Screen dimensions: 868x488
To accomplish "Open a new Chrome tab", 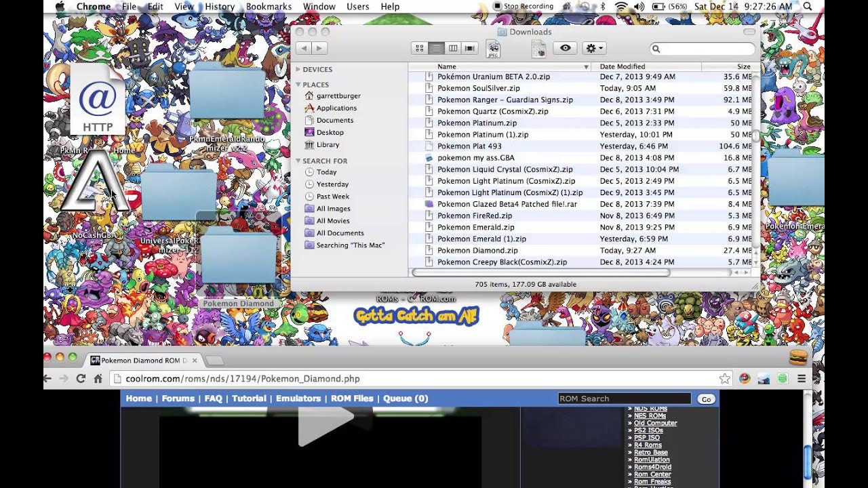I will coord(214,361).
